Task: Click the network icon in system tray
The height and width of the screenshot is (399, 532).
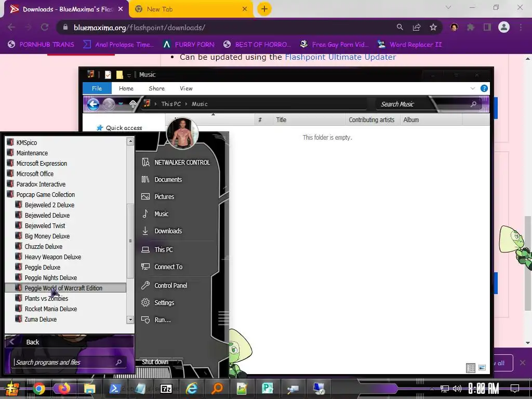Action: coord(445,389)
